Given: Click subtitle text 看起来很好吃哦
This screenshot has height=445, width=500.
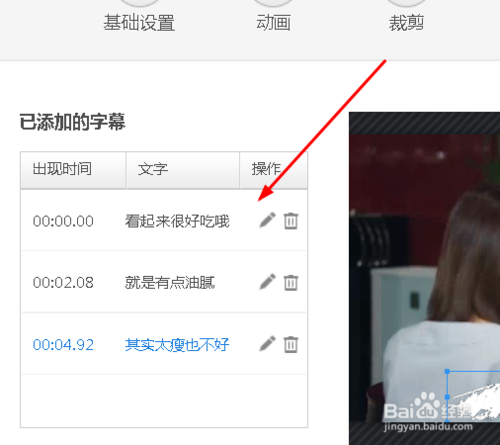Looking at the screenshot, I should pos(177,221).
